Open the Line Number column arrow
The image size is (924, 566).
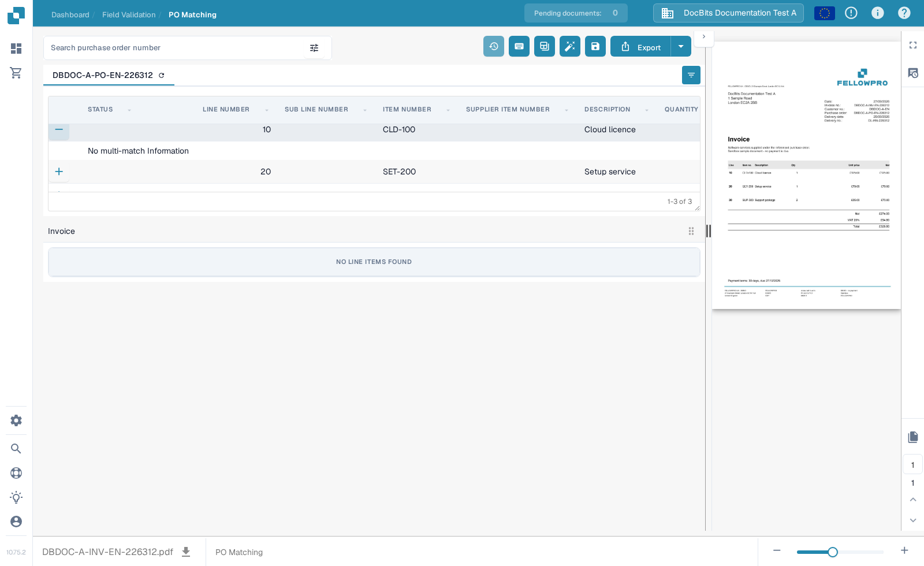tap(267, 110)
